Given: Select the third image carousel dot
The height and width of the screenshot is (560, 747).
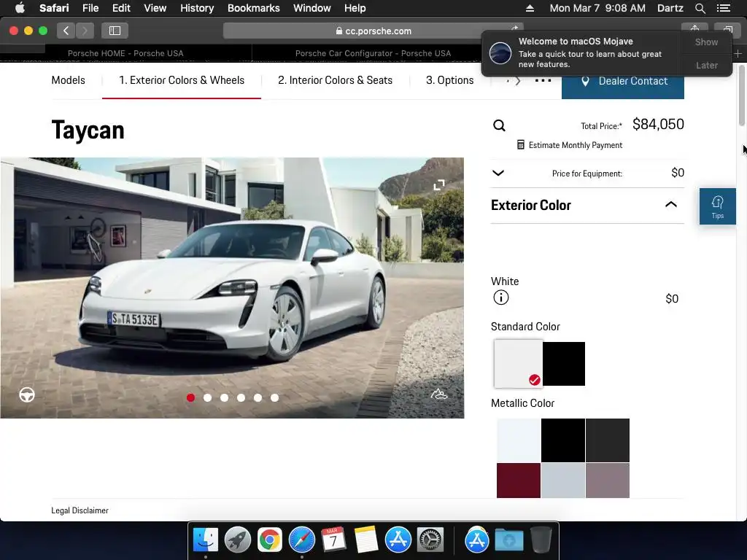Looking at the screenshot, I should point(225,397).
